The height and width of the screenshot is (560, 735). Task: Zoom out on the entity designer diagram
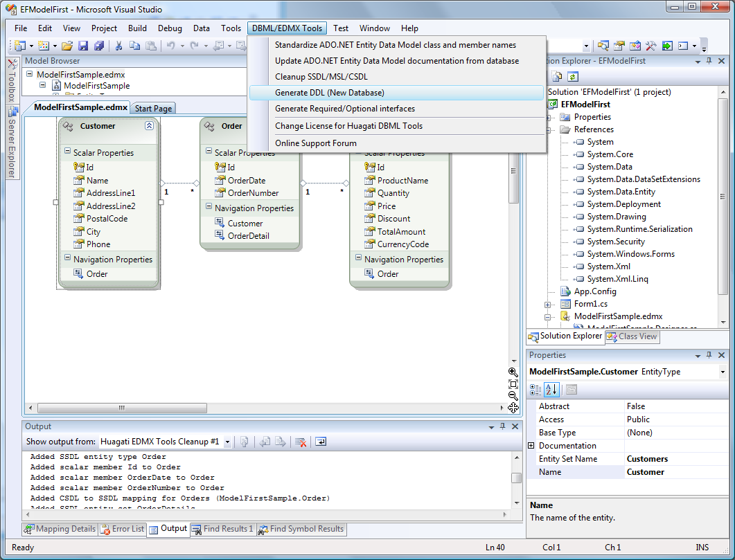coord(513,396)
